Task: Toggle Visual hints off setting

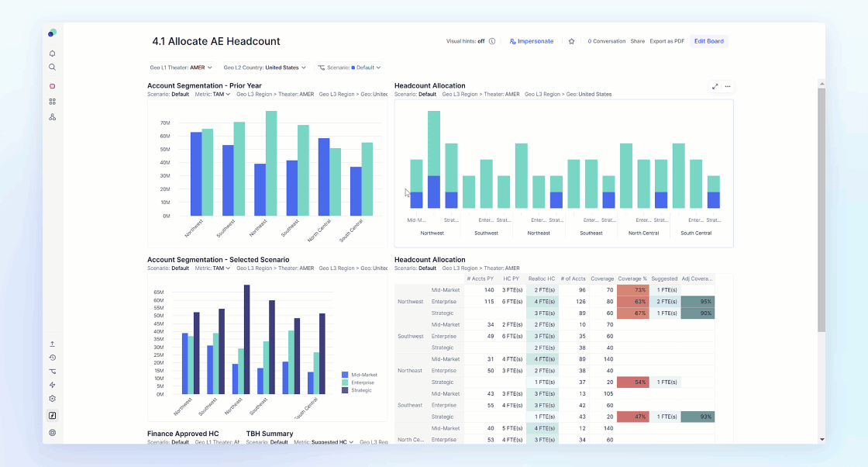Action: click(466, 42)
